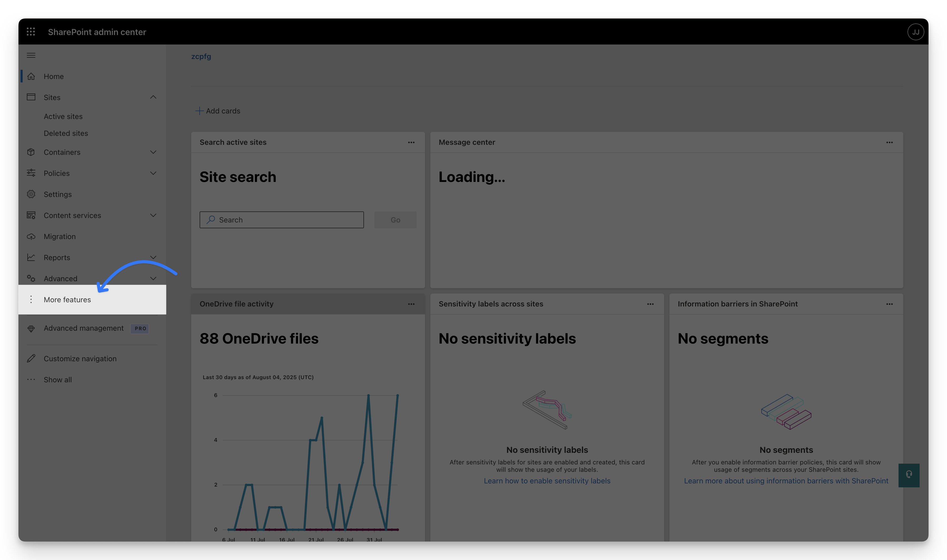Select the Home icon in the sidebar

click(x=32, y=76)
